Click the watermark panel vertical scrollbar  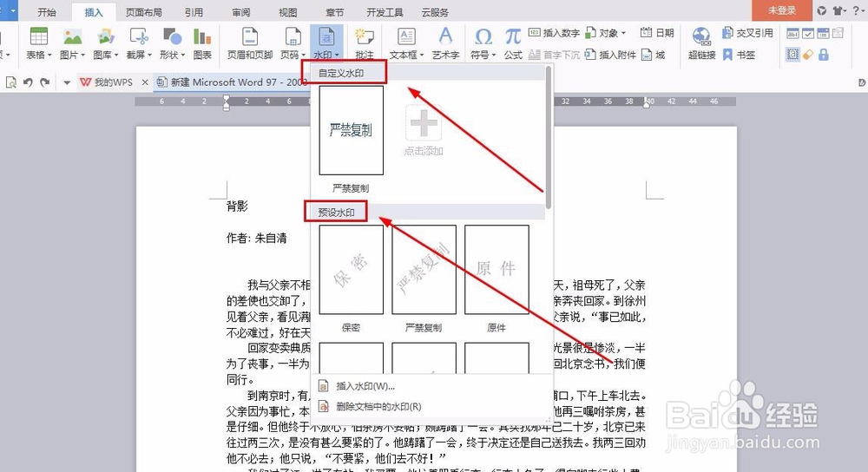(x=548, y=137)
